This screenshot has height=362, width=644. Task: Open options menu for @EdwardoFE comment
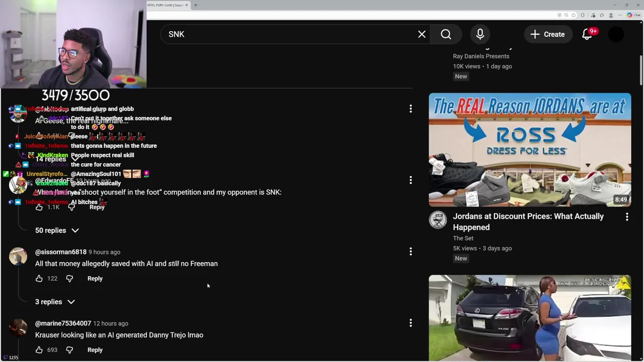tap(411, 180)
